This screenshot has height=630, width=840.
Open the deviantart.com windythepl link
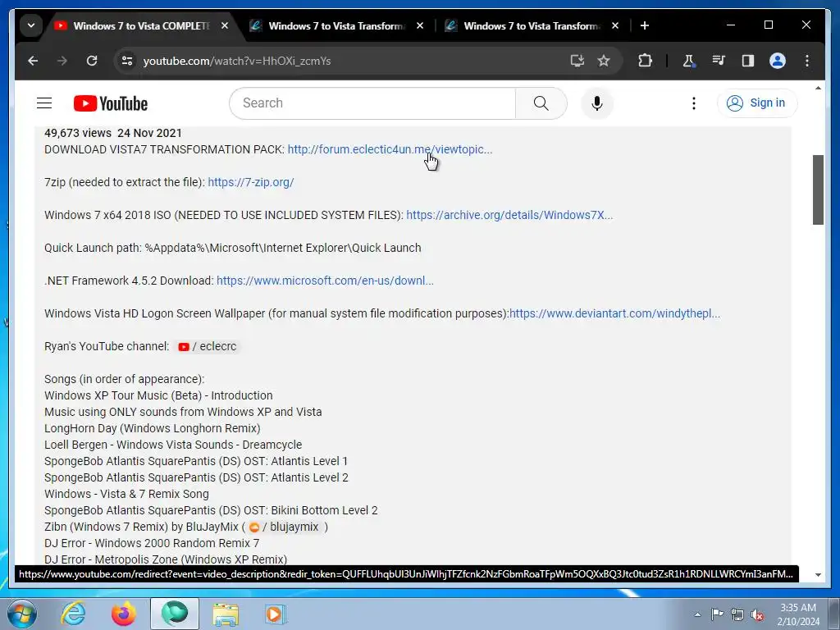tap(614, 313)
